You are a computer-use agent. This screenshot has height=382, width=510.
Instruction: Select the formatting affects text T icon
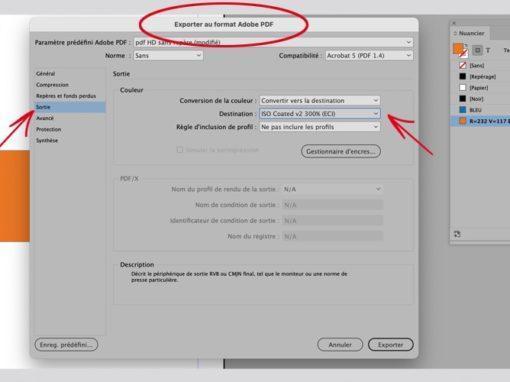(x=488, y=50)
